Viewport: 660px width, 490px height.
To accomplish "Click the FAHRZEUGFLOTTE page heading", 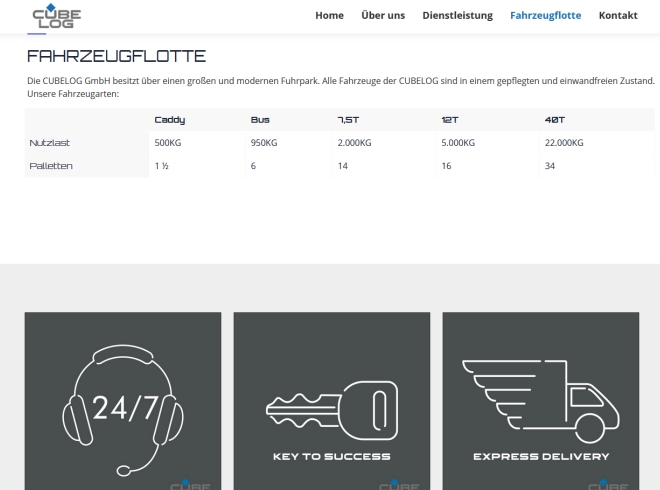I will tap(117, 56).
